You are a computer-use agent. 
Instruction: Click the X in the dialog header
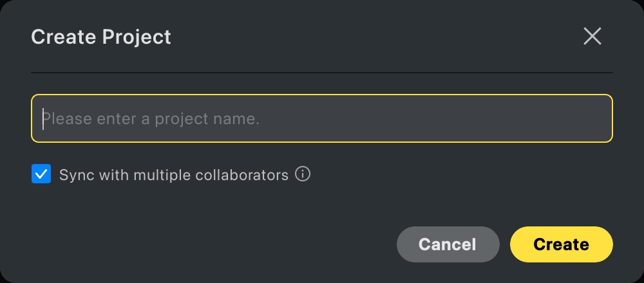pyautogui.click(x=592, y=37)
